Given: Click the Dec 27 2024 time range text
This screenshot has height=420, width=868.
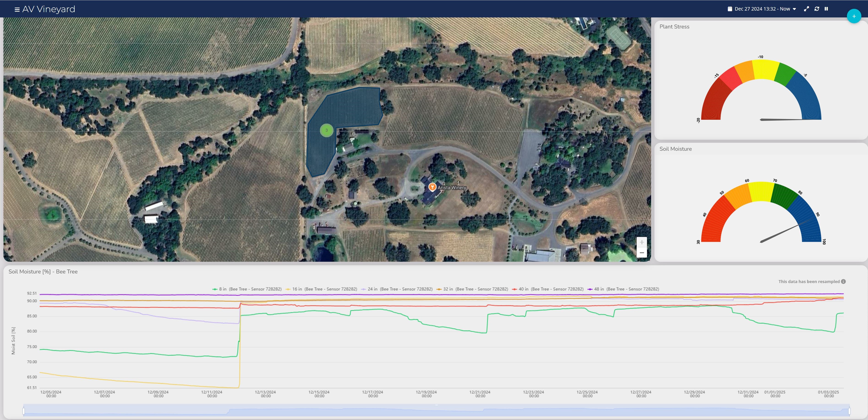Looking at the screenshot, I should point(762,9).
